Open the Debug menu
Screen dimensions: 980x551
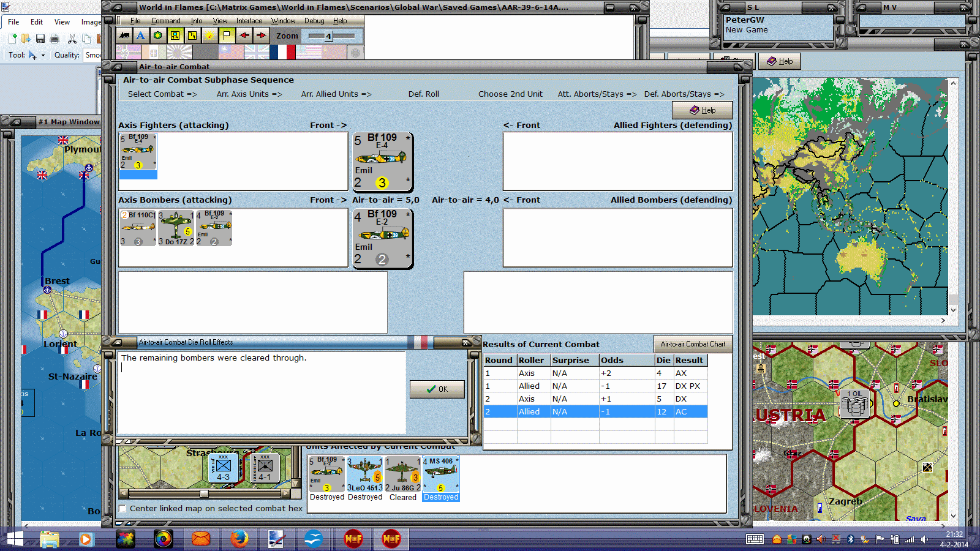(314, 21)
